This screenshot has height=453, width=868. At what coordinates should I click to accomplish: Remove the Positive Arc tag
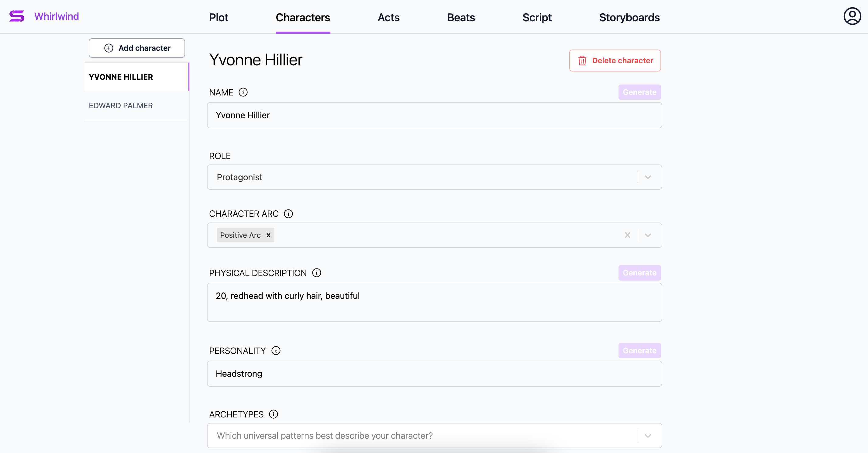pyautogui.click(x=269, y=235)
